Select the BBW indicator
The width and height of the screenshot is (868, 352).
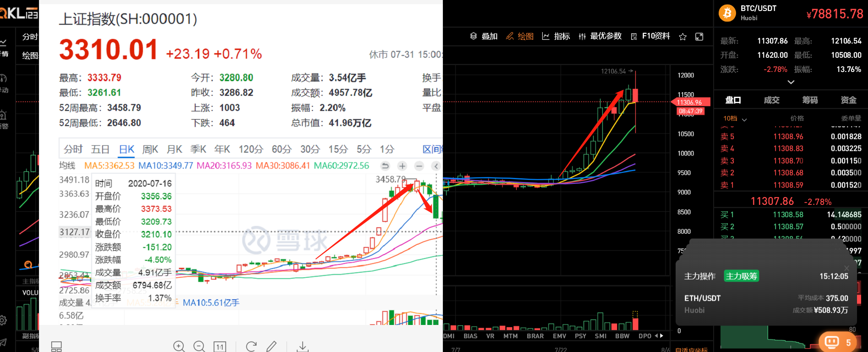(x=622, y=336)
